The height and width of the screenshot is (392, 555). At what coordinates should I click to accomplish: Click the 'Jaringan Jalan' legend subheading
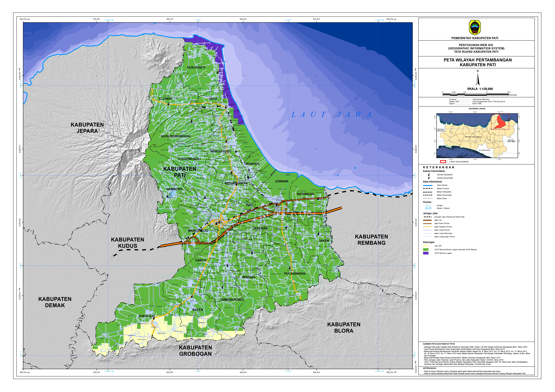point(430,214)
